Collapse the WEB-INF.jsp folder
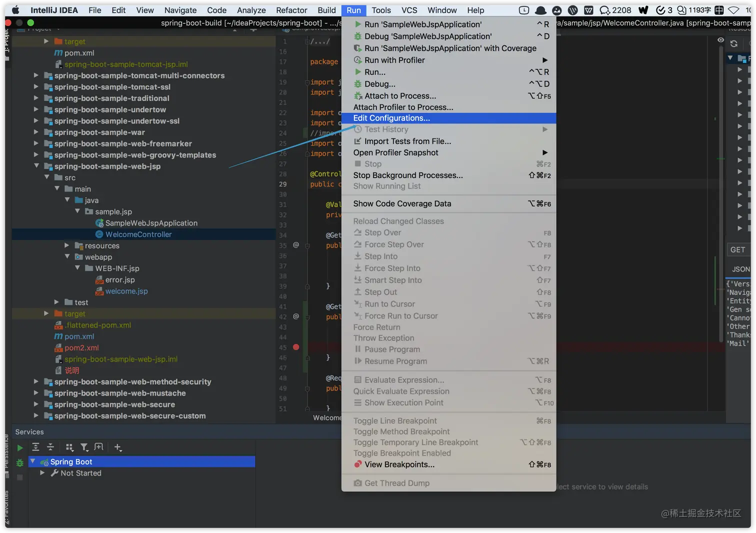The image size is (756, 533). pos(77,268)
